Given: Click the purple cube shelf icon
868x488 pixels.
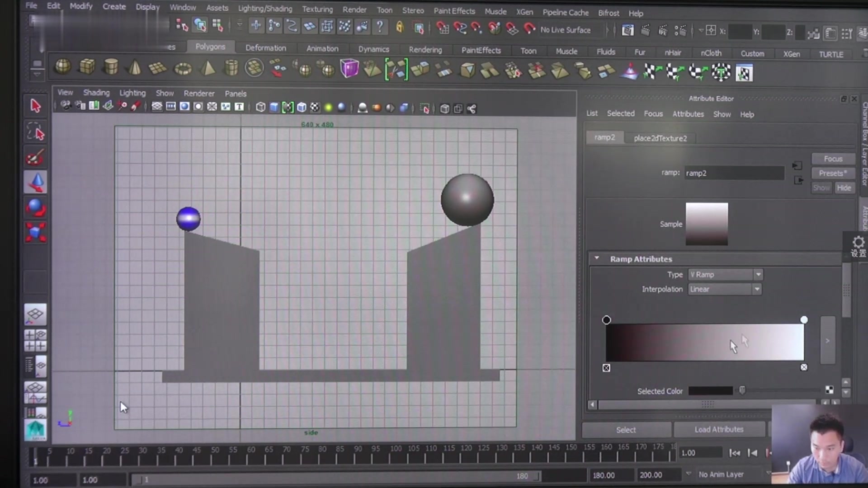Looking at the screenshot, I should click(x=349, y=69).
